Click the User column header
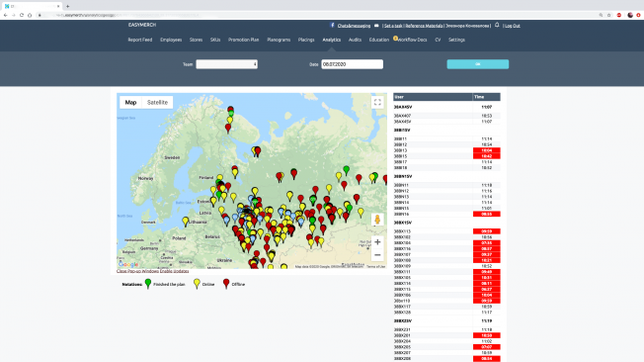The image size is (644, 362). click(433, 97)
